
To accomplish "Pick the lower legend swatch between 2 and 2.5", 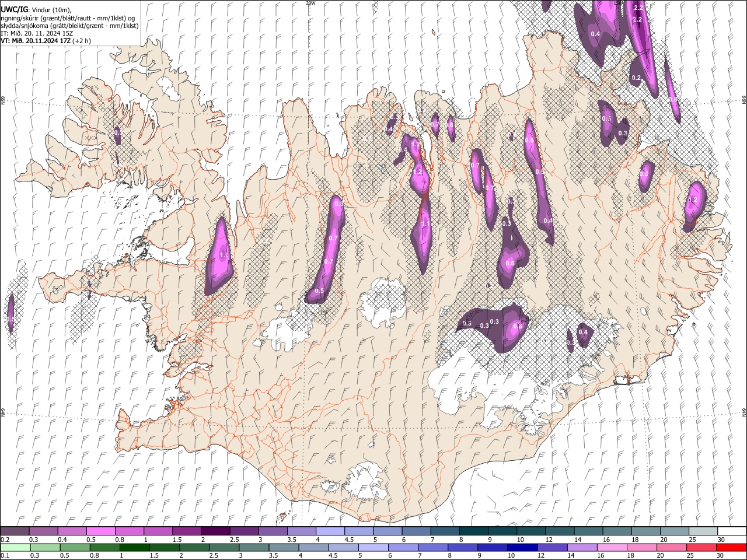I will tap(193, 547).
